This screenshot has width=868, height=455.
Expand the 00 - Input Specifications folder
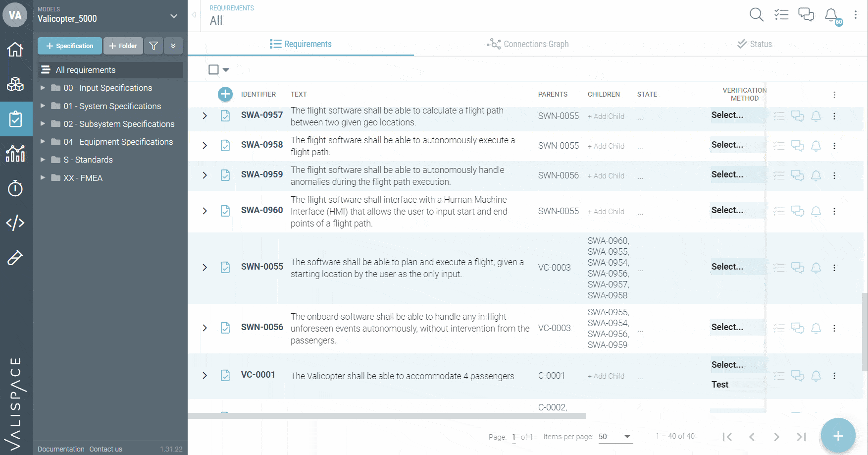[43, 88]
